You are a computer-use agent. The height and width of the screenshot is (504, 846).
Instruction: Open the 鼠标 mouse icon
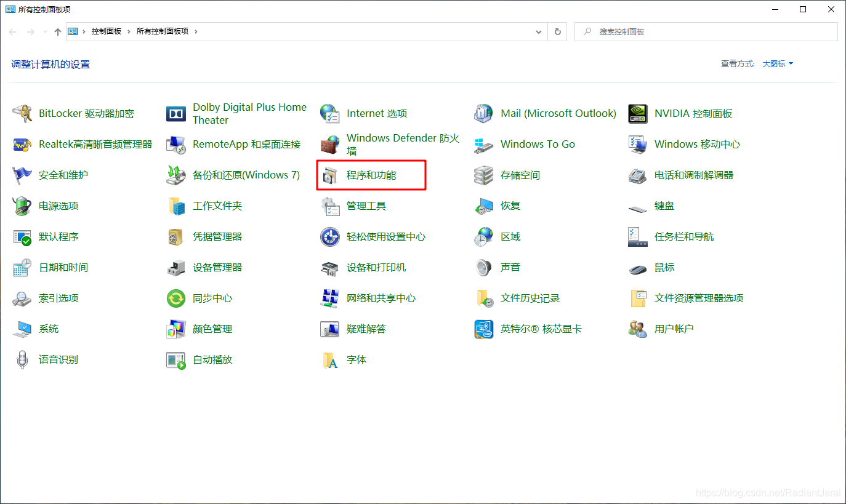(x=638, y=268)
